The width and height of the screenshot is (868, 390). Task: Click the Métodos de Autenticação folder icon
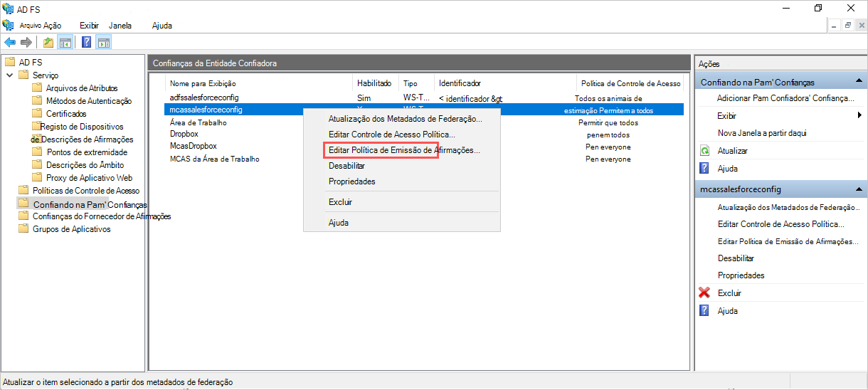(x=37, y=100)
